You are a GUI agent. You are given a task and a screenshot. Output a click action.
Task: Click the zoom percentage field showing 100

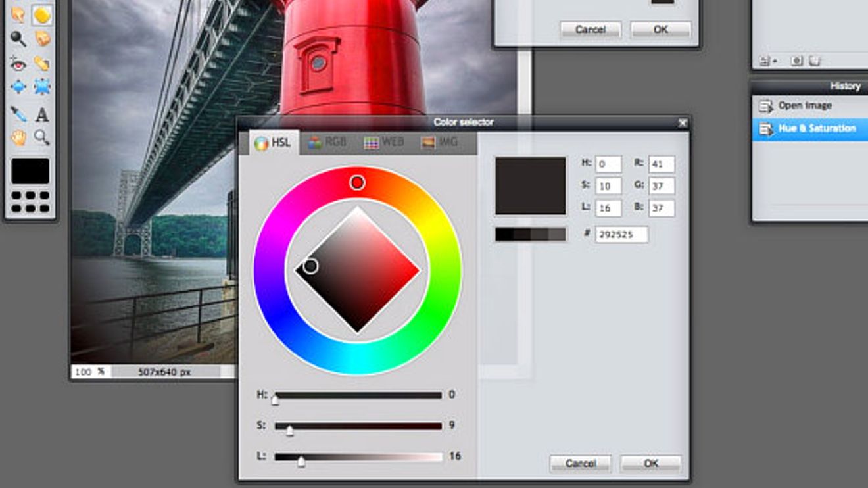[84, 372]
